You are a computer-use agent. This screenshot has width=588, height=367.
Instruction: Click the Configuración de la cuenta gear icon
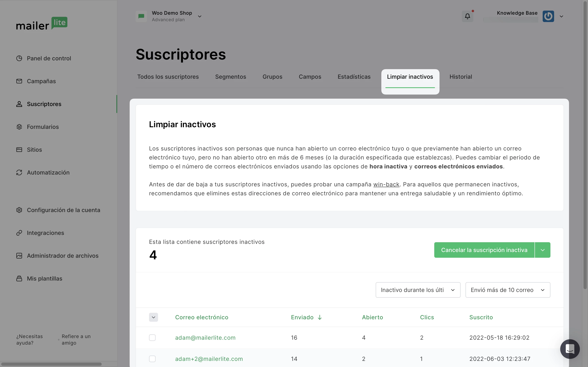(x=19, y=210)
